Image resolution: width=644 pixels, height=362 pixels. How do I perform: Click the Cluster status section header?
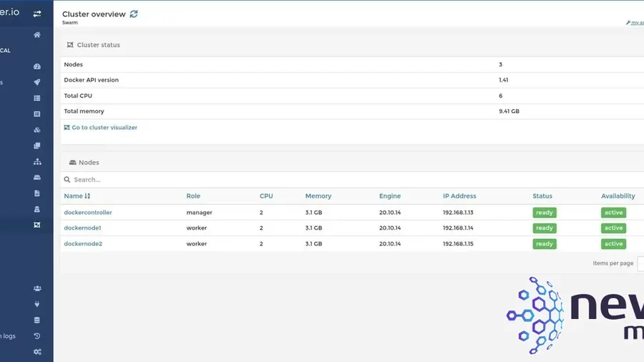(x=94, y=45)
